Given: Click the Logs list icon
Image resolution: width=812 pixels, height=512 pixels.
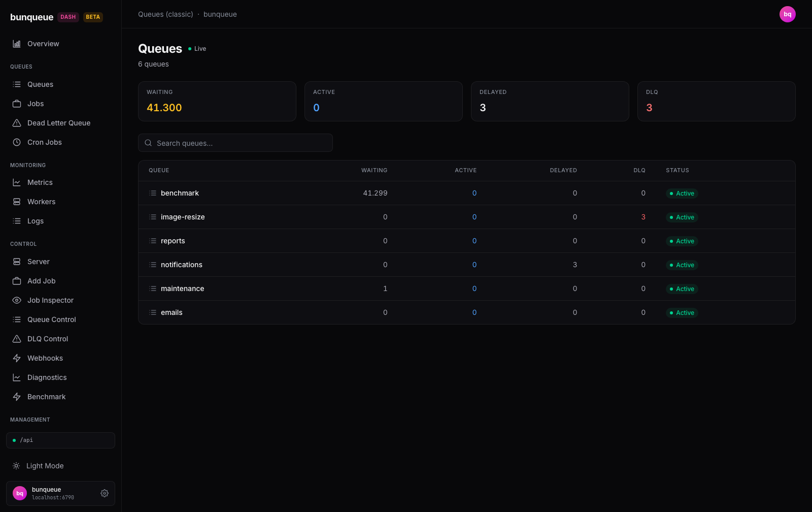Looking at the screenshot, I should pyautogui.click(x=17, y=221).
